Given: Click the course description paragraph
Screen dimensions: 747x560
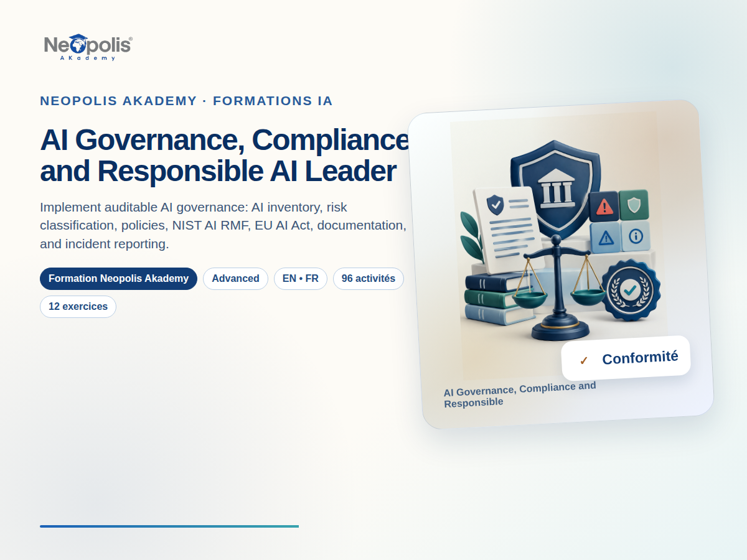Looking at the screenshot, I should point(223,225).
